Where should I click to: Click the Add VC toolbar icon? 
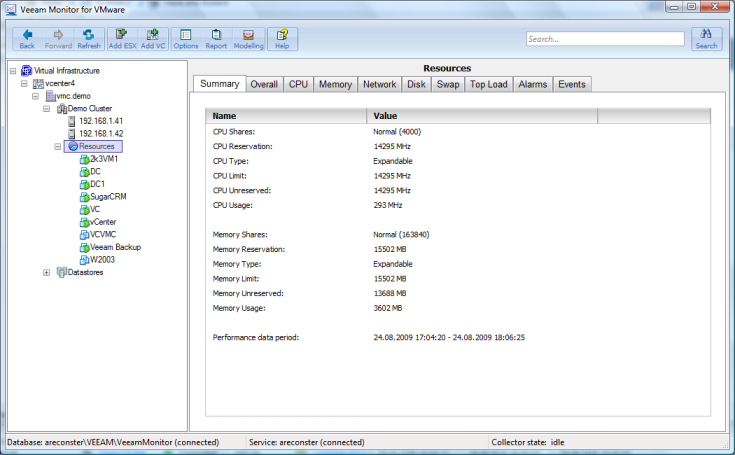153,38
